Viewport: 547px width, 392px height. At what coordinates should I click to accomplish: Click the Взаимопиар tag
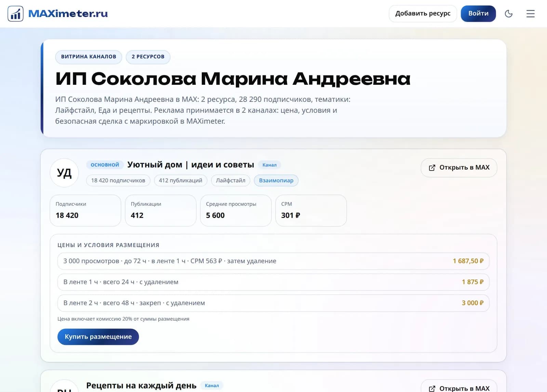276,180
